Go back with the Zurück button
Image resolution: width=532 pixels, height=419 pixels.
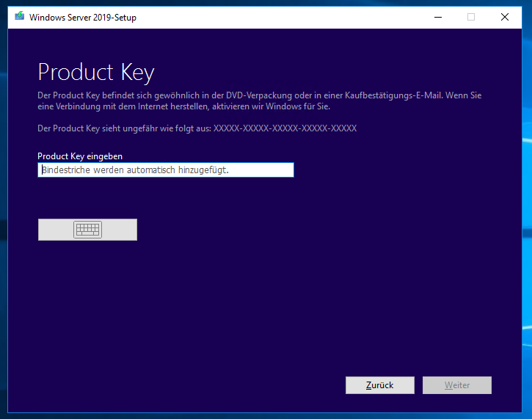click(380, 385)
